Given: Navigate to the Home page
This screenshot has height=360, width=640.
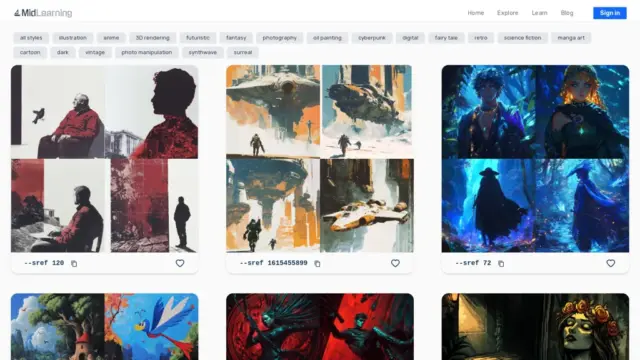Looking at the screenshot, I should pyautogui.click(x=476, y=13).
